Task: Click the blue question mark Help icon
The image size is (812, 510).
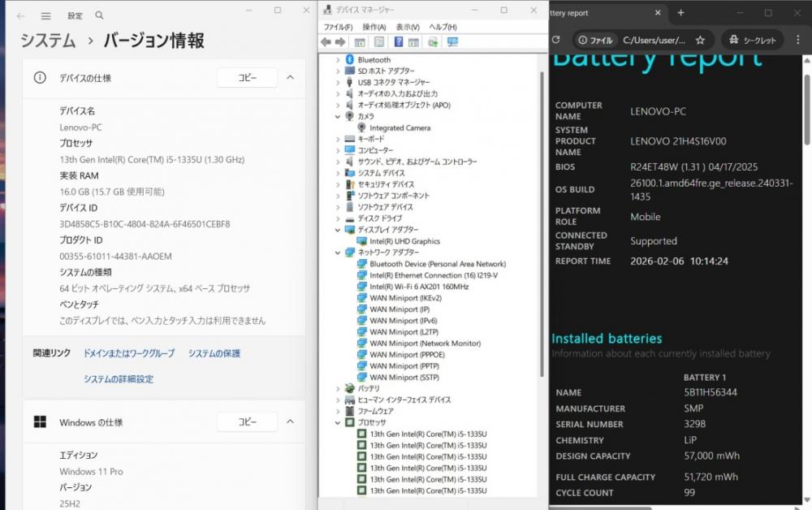Action: coord(398,42)
